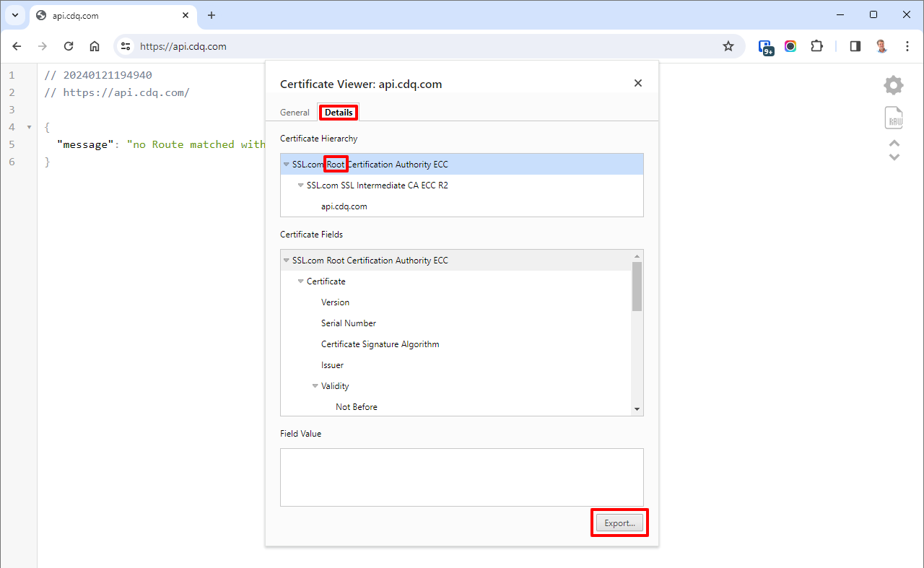The image size is (924, 568).
Task: Click the fields list scroll down arrow
Action: [x=637, y=409]
